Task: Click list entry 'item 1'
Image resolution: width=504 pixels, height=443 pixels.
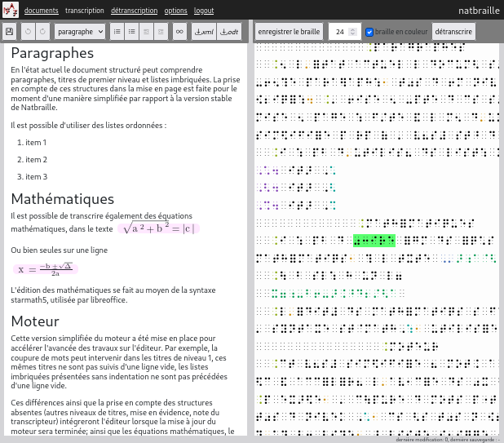Action: (36, 143)
